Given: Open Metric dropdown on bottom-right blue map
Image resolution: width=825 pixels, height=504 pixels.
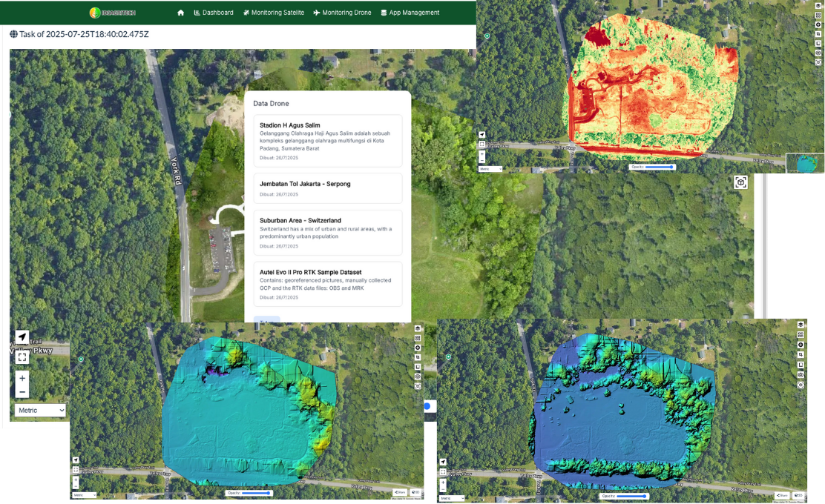Looking at the screenshot, I should point(452,498).
